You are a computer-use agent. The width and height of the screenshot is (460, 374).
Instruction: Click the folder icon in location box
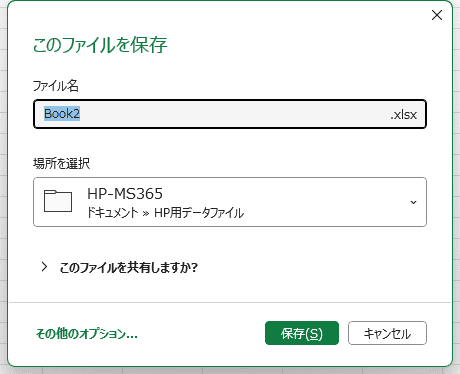tap(58, 201)
